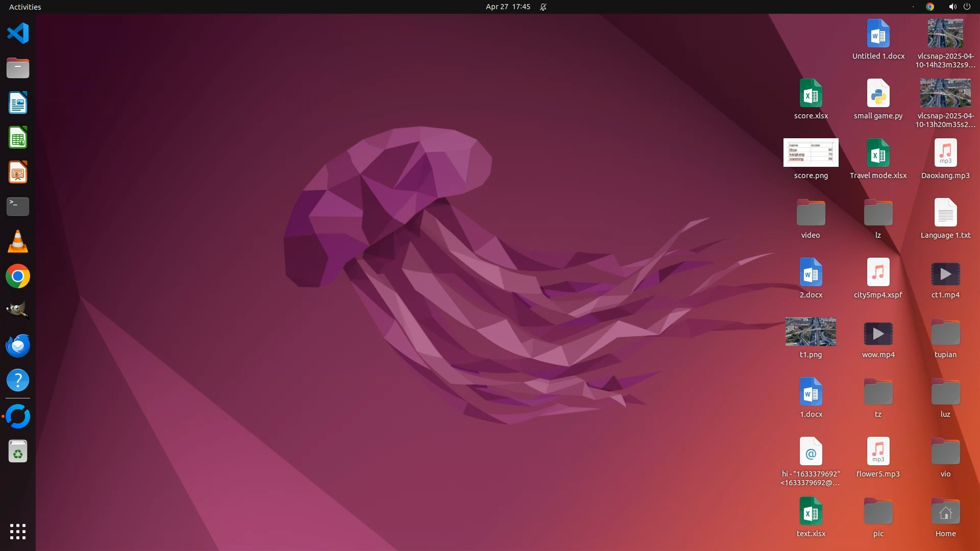Show all applications with the grid button
The width and height of the screenshot is (980, 551).
[18, 531]
